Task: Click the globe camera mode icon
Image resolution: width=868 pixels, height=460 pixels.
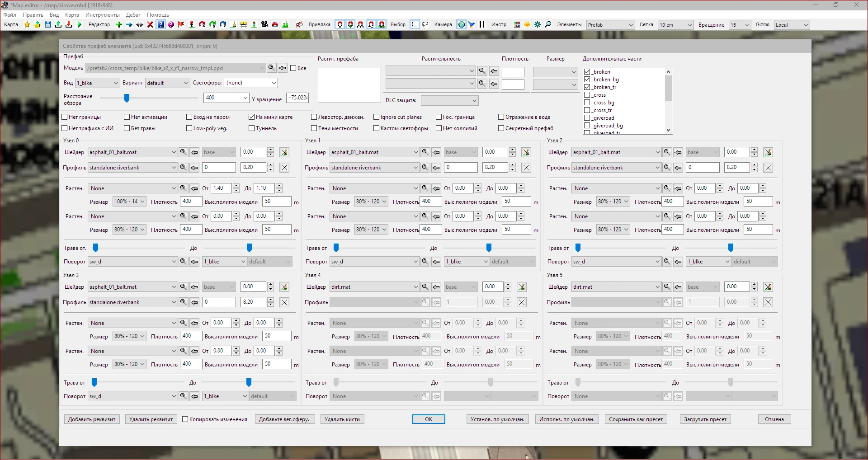Action: [x=462, y=24]
